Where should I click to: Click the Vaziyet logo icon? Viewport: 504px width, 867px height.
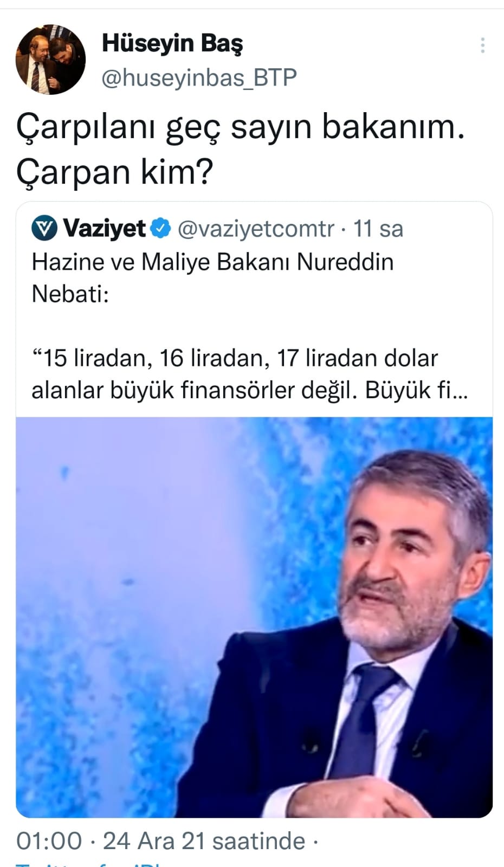pyautogui.click(x=44, y=229)
